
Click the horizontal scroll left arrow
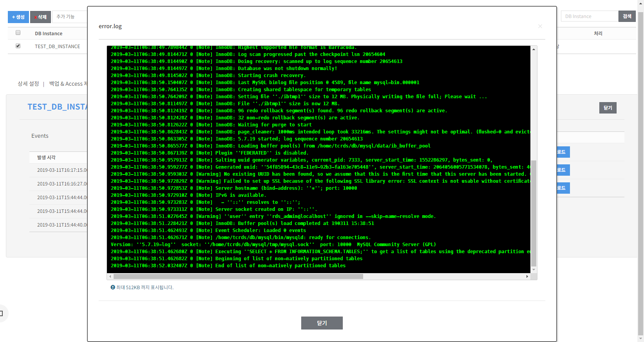[x=110, y=276]
